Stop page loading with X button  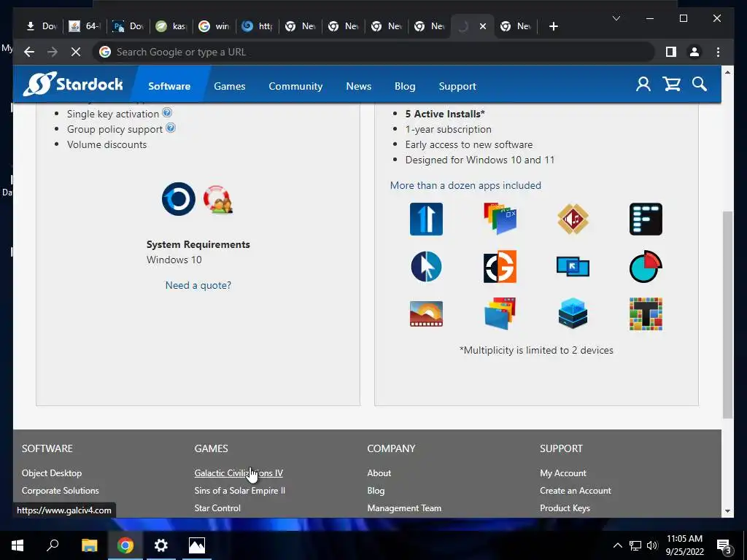point(76,52)
